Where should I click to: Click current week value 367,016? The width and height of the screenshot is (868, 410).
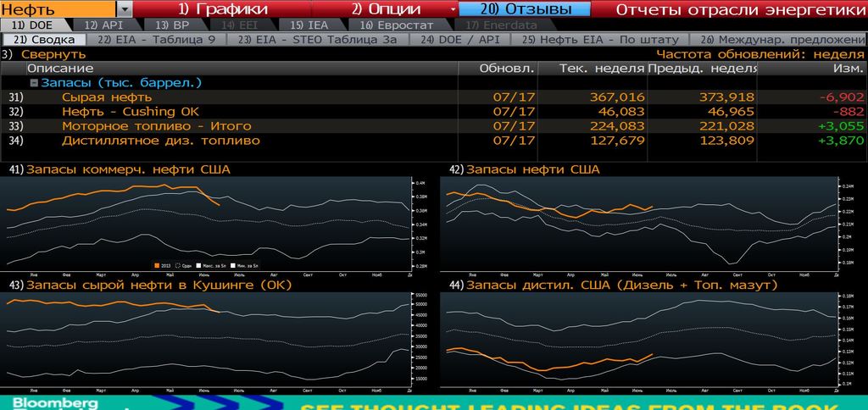pos(617,97)
